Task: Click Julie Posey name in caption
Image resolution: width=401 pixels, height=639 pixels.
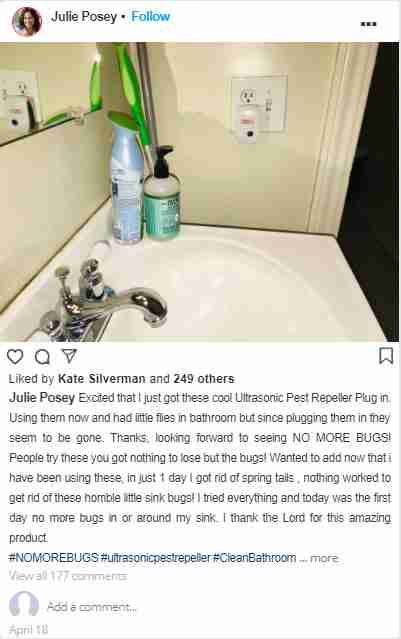Action: pos(42,398)
